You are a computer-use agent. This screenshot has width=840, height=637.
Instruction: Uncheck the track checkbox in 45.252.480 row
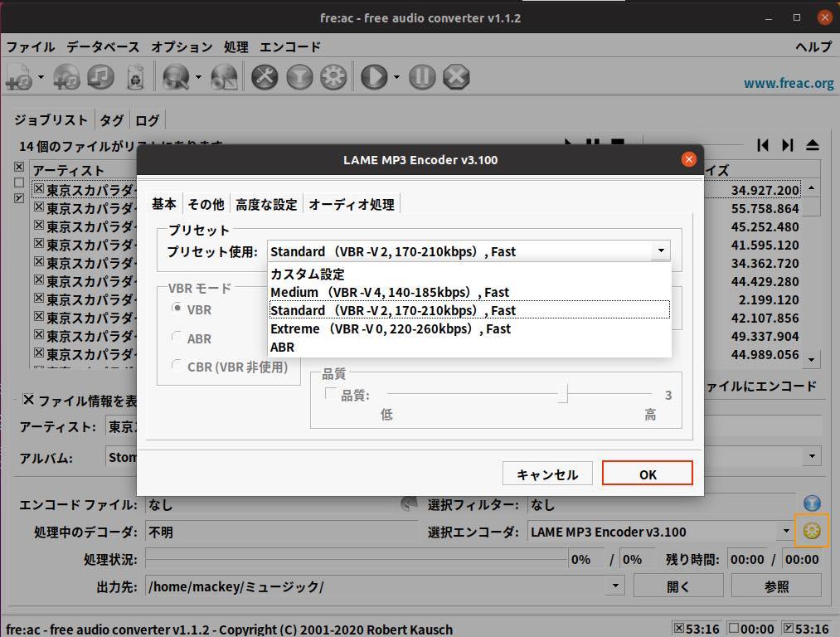point(39,225)
